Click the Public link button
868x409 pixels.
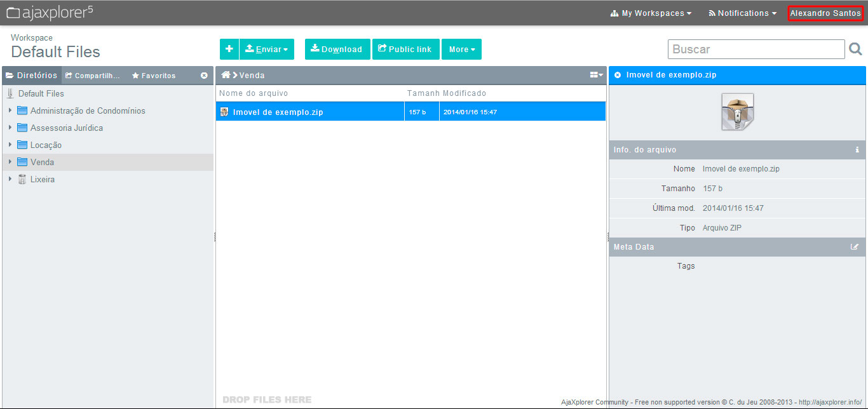(x=405, y=49)
